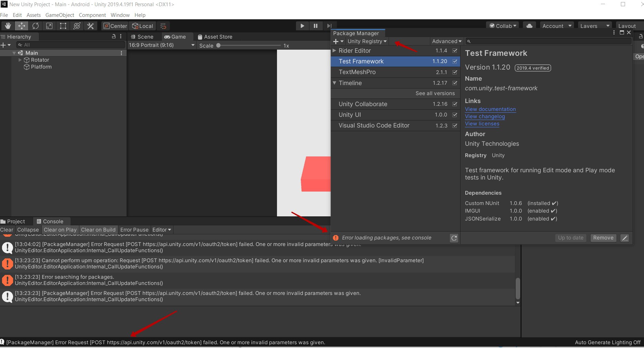Open the GameObject menu

point(60,15)
